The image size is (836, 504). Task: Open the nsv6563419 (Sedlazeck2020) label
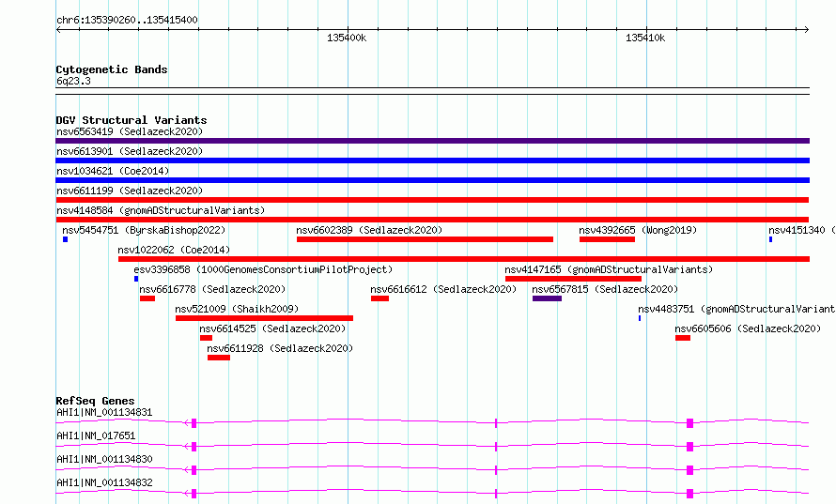coord(130,131)
